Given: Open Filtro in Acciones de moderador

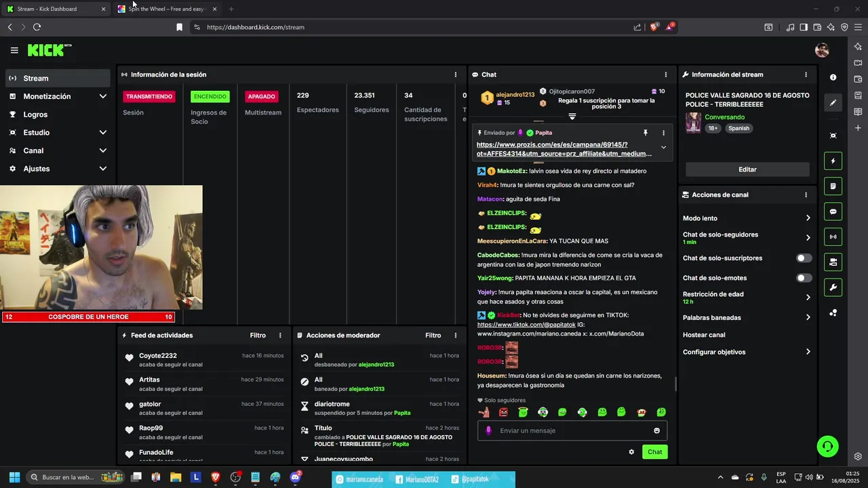Looking at the screenshot, I should tap(433, 335).
